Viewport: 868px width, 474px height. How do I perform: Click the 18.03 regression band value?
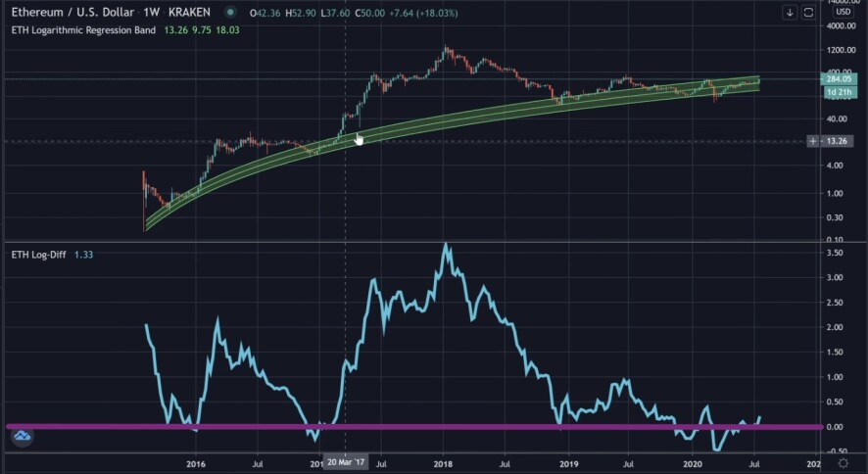coord(227,30)
